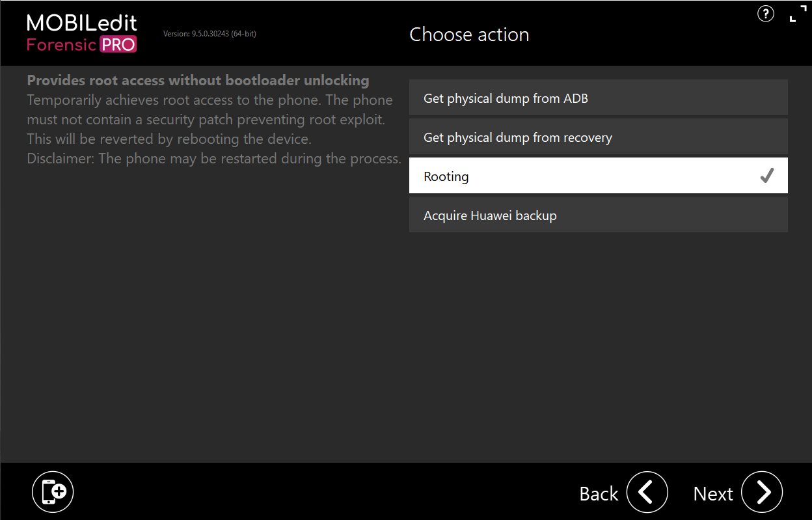
Task: Open the help question mark icon
Action: pos(766,14)
